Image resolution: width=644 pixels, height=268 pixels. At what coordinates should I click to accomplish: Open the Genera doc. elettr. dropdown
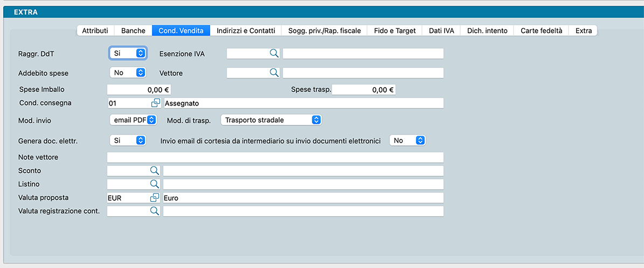click(x=128, y=140)
